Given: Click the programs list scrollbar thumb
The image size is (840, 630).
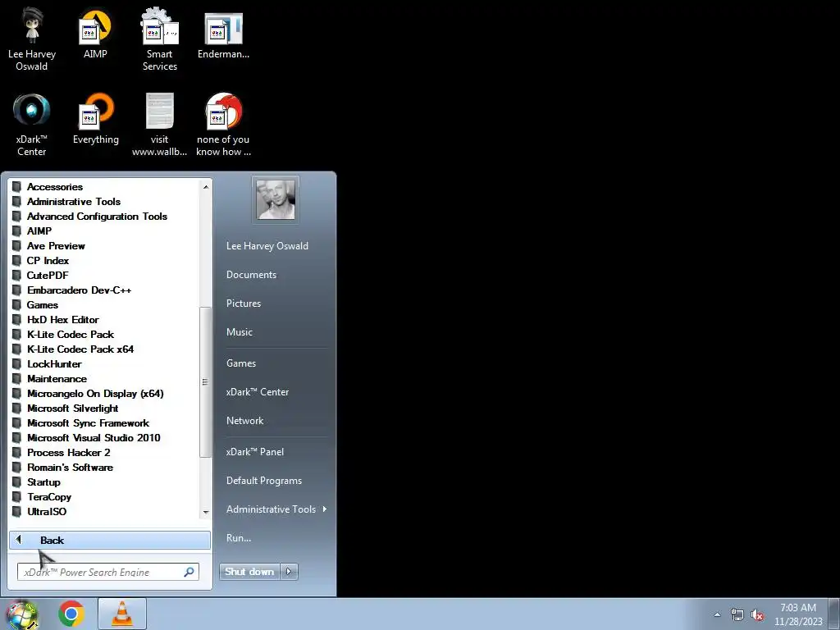Looking at the screenshot, I should 206,382.
